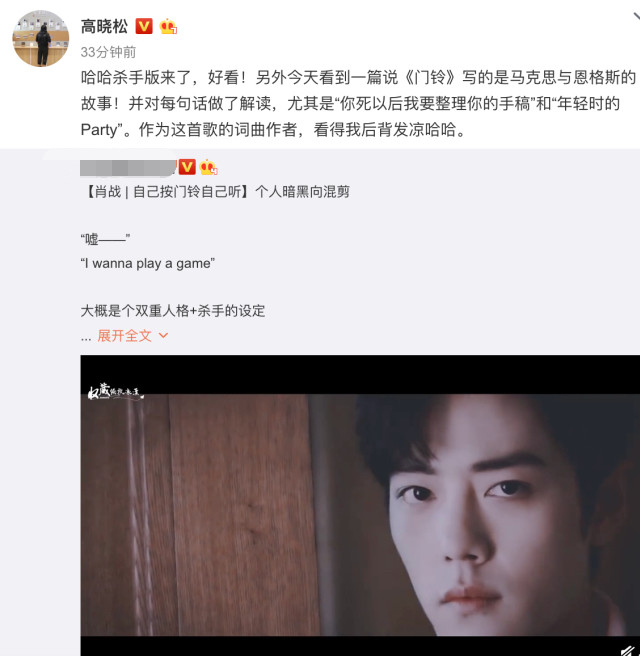Open the blurred reposted author's name
The height and width of the screenshot is (656, 640).
pyautogui.click(x=128, y=168)
